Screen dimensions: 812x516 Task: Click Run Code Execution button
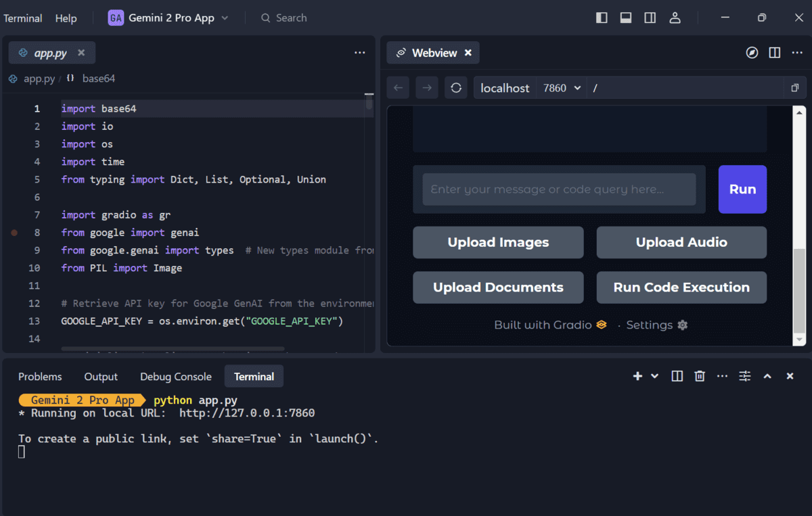[x=681, y=287]
